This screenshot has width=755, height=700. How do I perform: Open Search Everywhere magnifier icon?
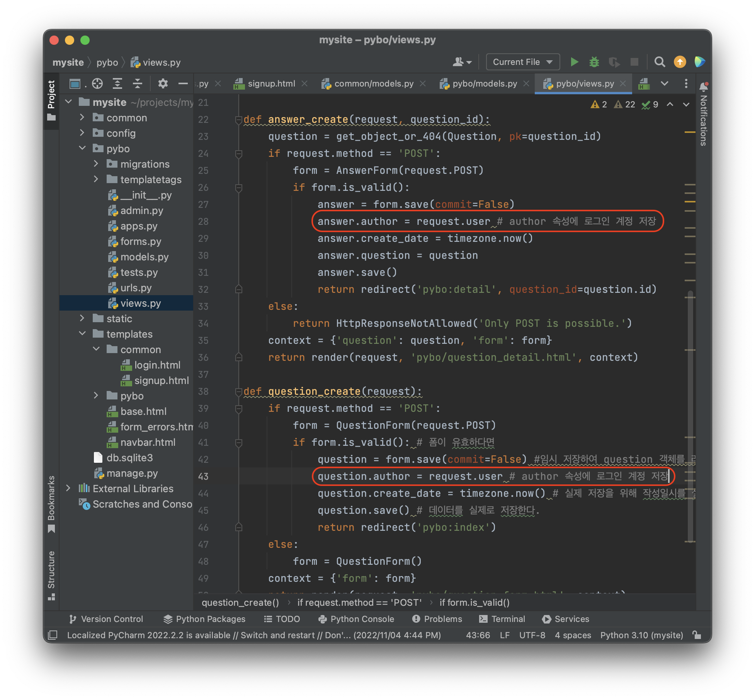[x=660, y=62]
